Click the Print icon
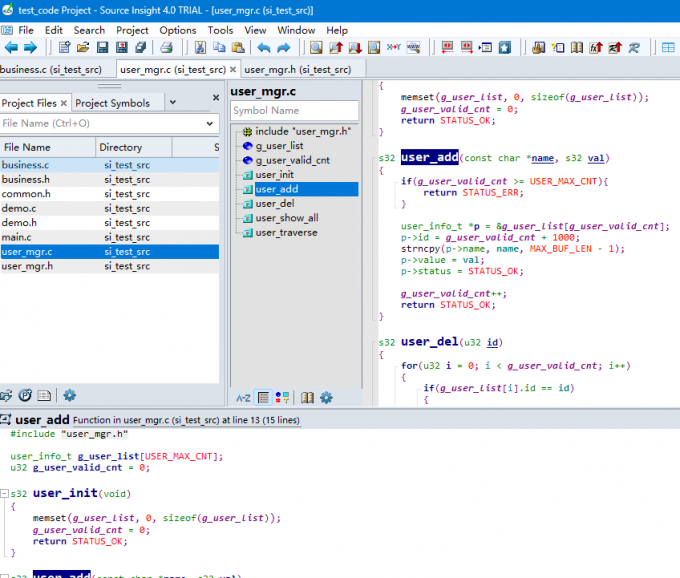The height and width of the screenshot is (578, 680). click(167, 47)
